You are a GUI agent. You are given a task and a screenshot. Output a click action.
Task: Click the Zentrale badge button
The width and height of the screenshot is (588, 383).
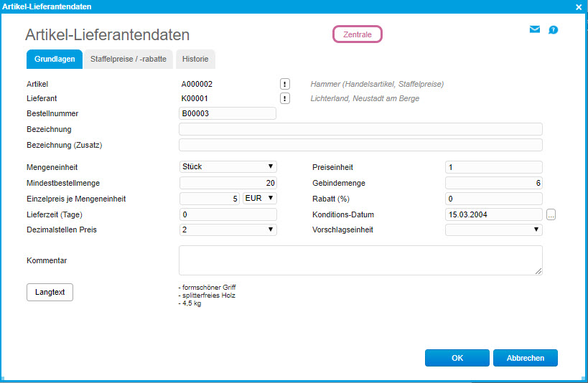(x=358, y=34)
